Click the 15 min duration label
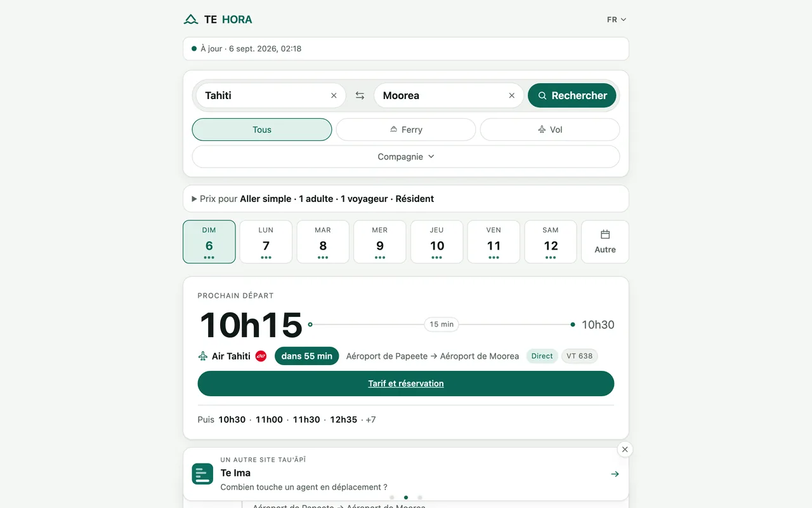This screenshot has height=508, width=812. pyautogui.click(x=442, y=324)
